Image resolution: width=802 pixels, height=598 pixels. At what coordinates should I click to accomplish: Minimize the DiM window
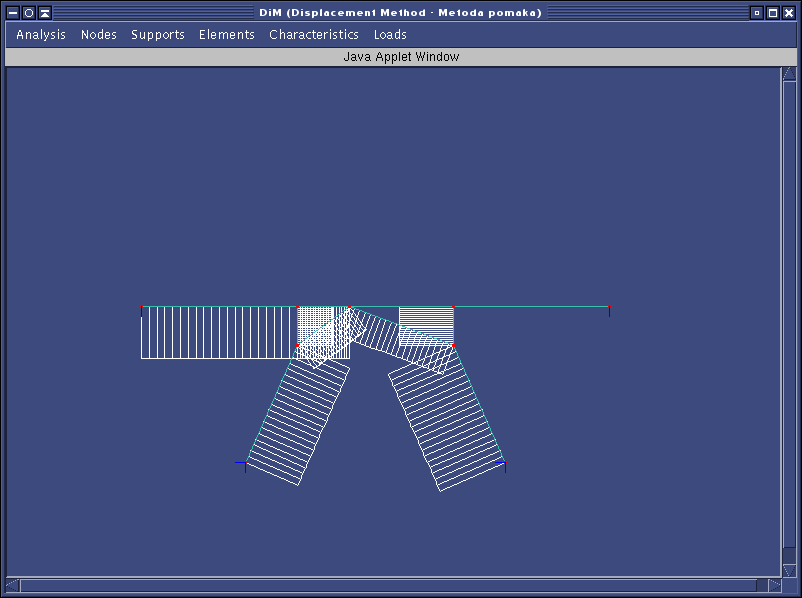tap(757, 13)
